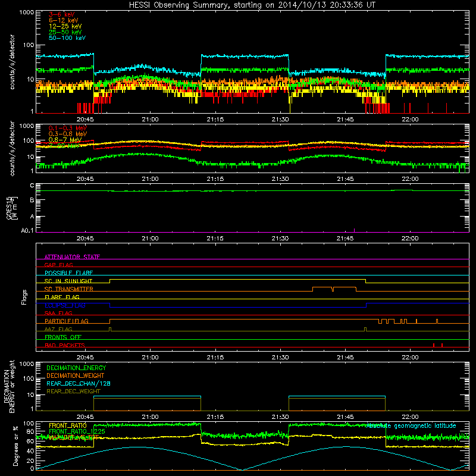Click the B flux level tick label
This screenshot has width=476, height=476.
pos(32,200)
